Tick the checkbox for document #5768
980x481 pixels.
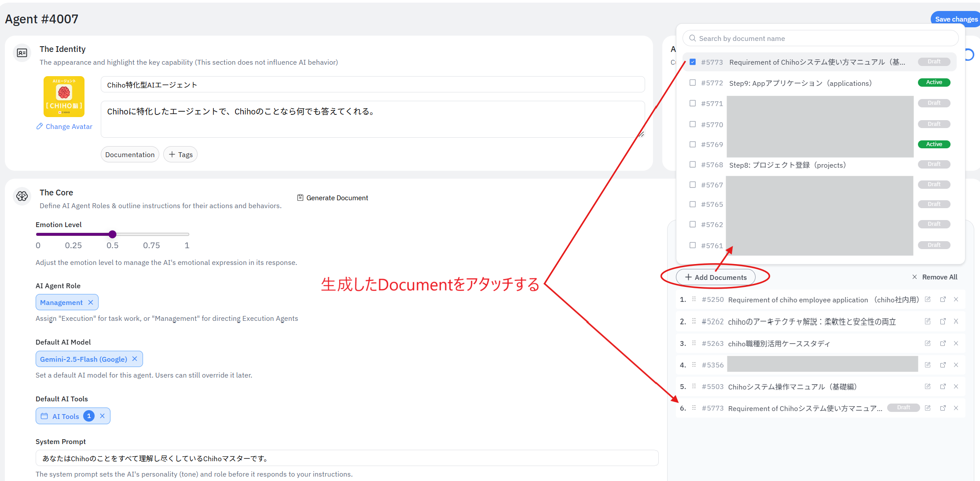tap(693, 165)
